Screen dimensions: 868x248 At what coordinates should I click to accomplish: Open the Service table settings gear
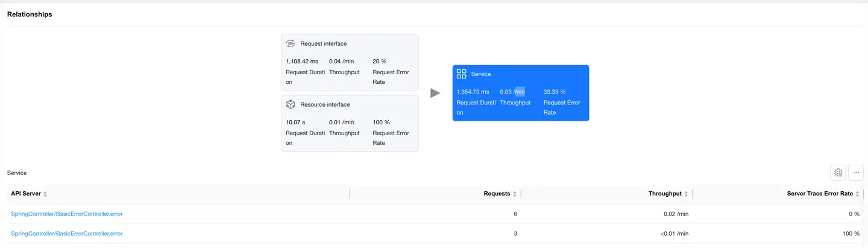[x=838, y=173]
